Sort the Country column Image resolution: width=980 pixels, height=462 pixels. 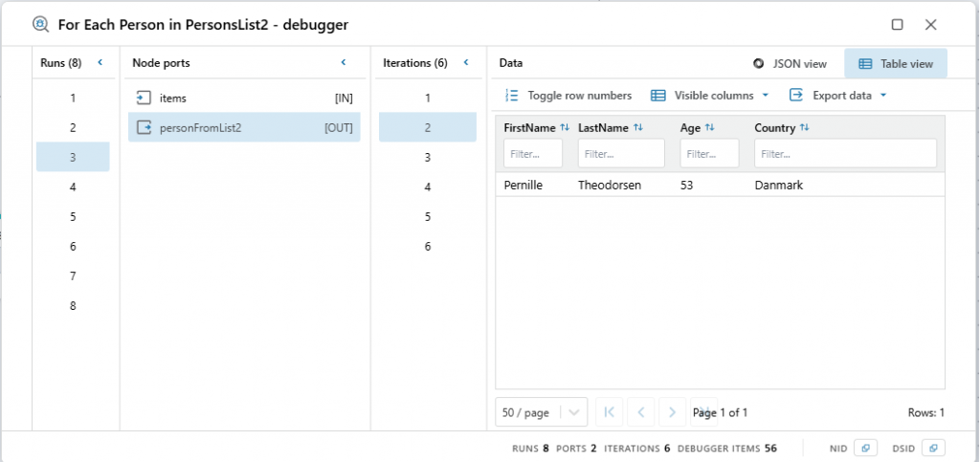coord(805,127)
